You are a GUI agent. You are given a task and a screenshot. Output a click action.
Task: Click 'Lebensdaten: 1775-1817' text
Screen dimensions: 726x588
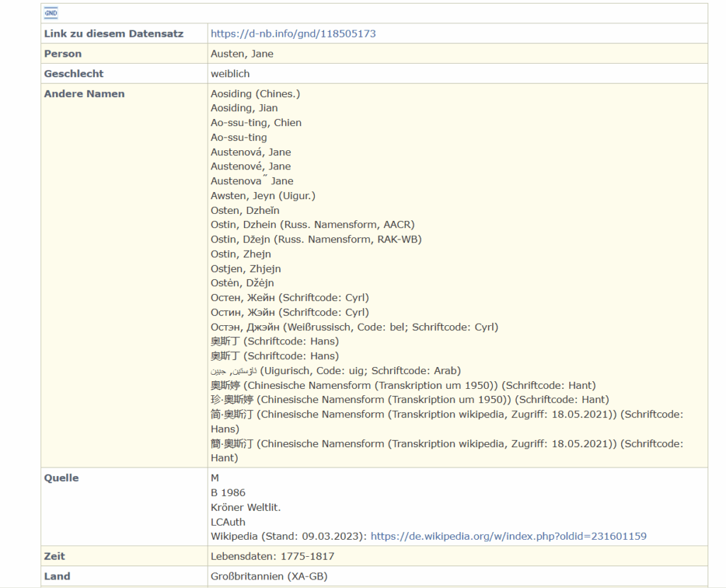(x=272, y=556)
